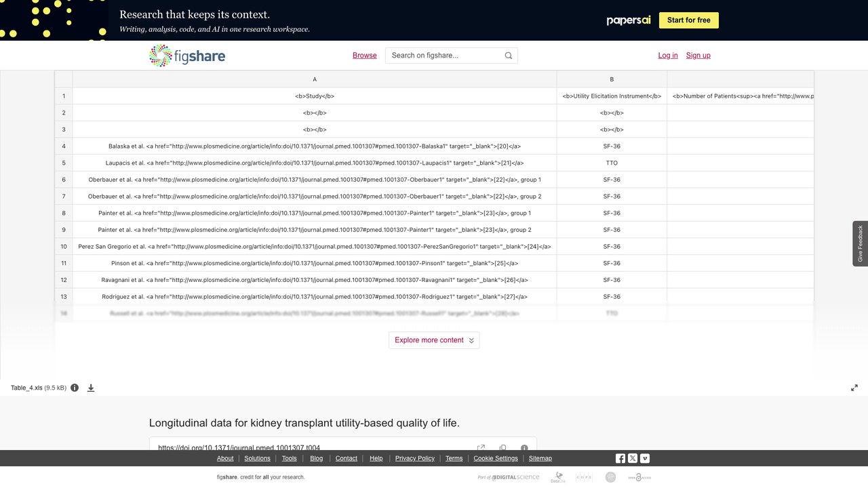Open Blog footer link
Screen dimensions: 868x488
pos(317,458)
